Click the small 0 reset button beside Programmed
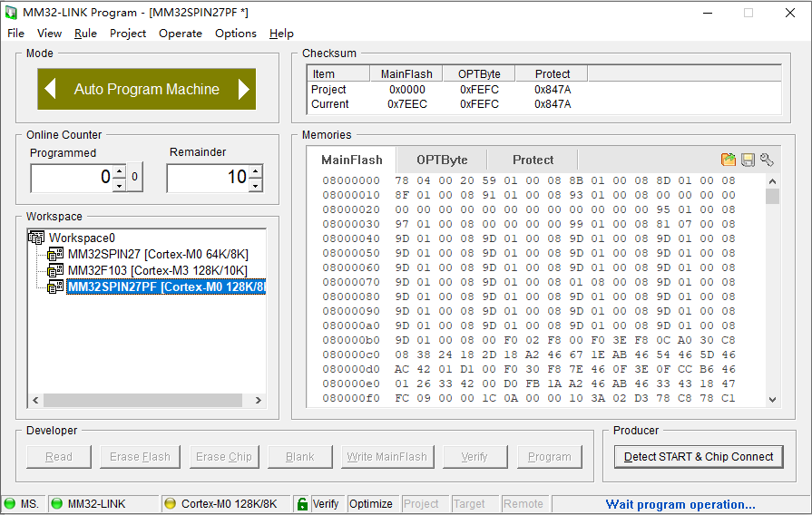 pos(134,177)
